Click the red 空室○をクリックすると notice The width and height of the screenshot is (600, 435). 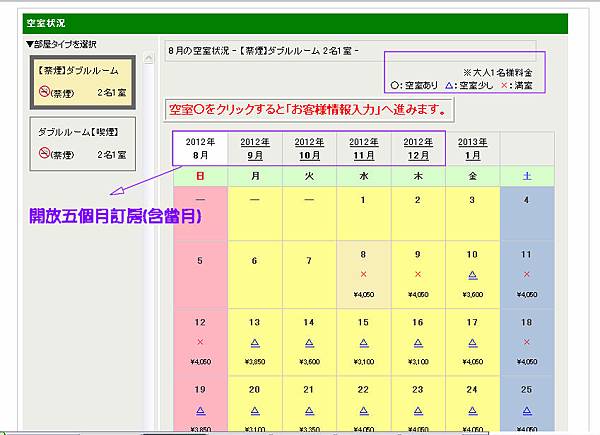[308, 110]
